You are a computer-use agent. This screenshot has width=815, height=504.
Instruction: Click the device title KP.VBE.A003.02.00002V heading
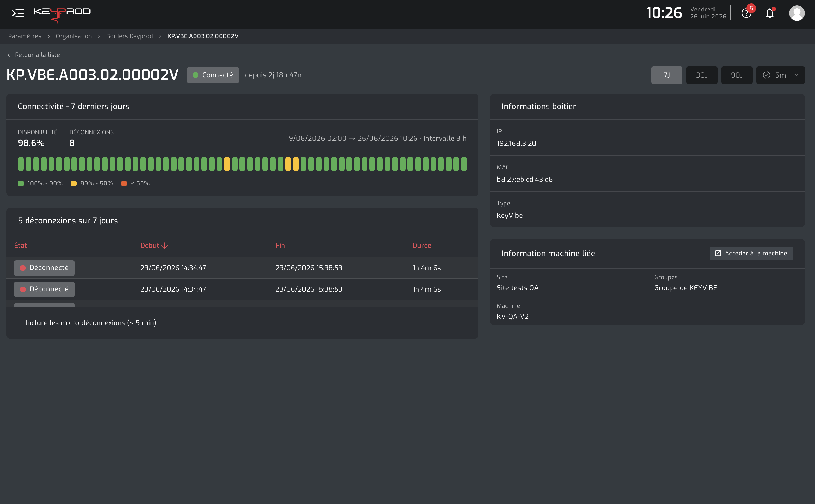click(92, 75)
